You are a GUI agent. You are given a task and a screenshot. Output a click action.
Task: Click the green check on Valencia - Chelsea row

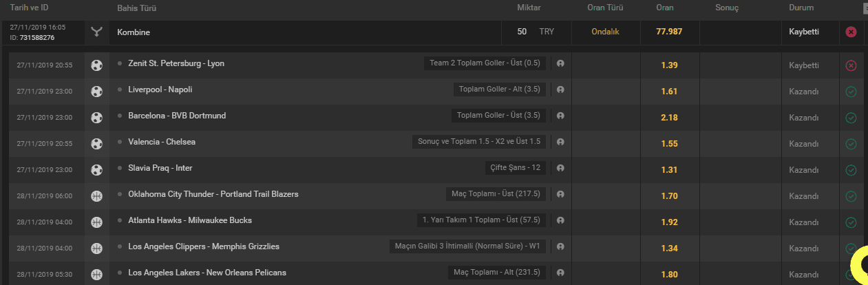click(x=851, y=144)
